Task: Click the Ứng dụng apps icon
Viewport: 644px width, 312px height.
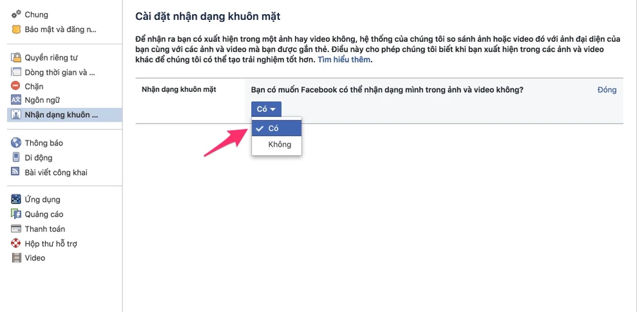Action: [16, 199]
